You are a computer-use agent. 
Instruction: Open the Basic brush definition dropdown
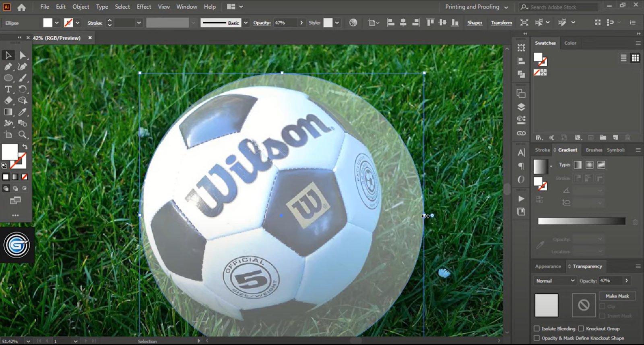click(x=246, y=23)
